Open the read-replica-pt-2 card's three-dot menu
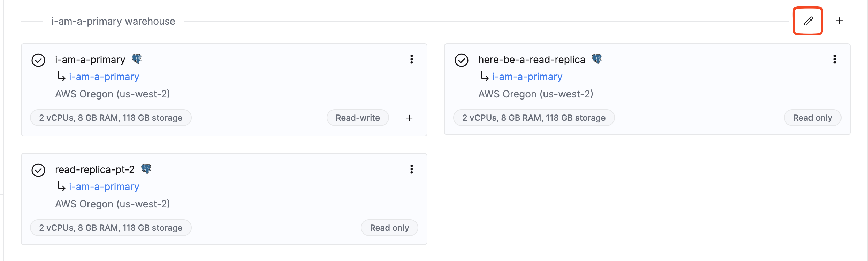 coord(411,169)
